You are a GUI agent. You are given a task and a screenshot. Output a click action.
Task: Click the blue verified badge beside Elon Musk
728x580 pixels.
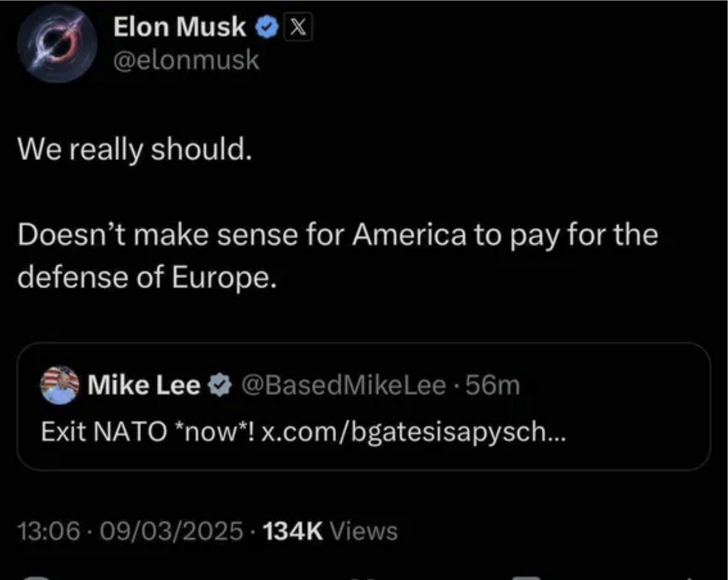pos(267,27)
